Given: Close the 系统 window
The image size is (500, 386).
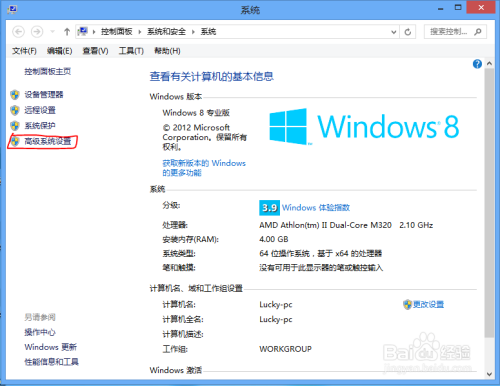Looking at the screenshot, I should click(481, 8).
